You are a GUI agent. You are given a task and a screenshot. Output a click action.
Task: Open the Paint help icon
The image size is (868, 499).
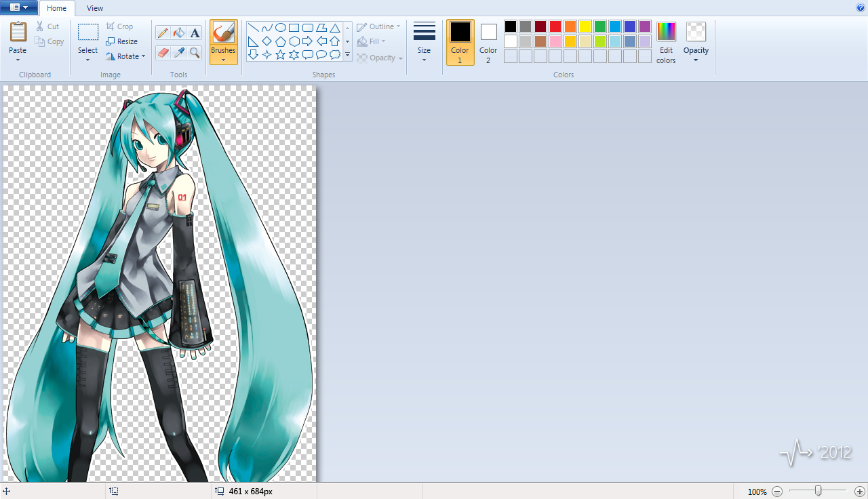pos(861,7)
